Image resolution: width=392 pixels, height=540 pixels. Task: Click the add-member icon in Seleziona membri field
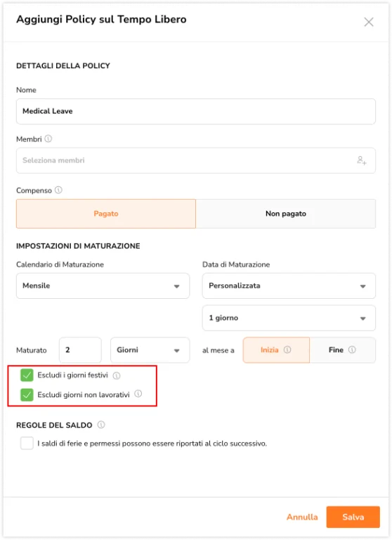click(361, 160)
